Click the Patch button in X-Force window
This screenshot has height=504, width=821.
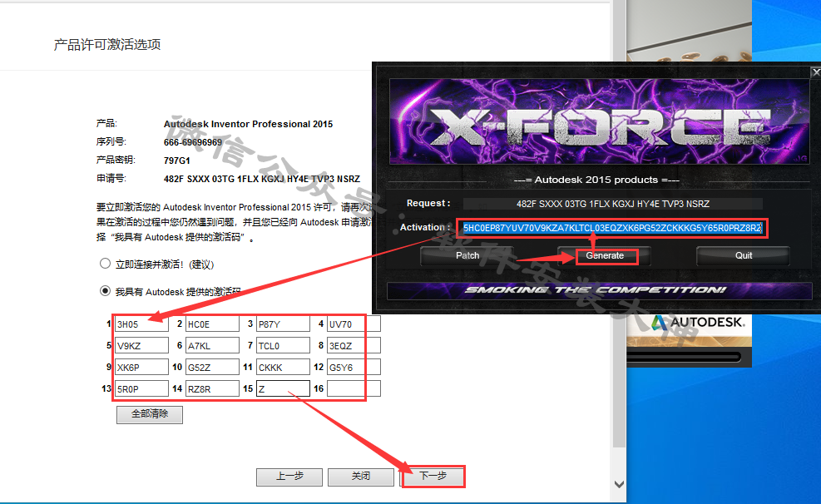pyautogui.click(x=467, y=256)
